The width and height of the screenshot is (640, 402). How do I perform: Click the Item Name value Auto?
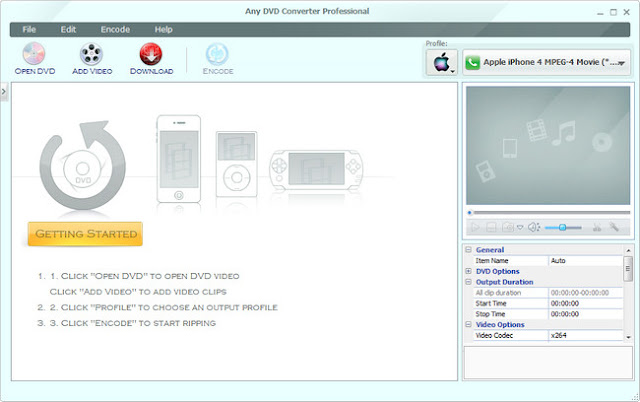click(585, 260)
